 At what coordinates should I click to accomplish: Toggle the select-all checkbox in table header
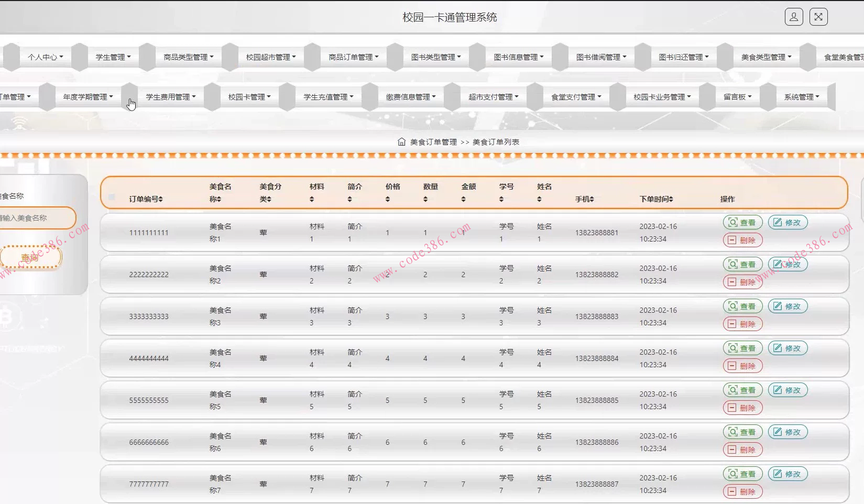pyautogui.click(x=112, y=197)
